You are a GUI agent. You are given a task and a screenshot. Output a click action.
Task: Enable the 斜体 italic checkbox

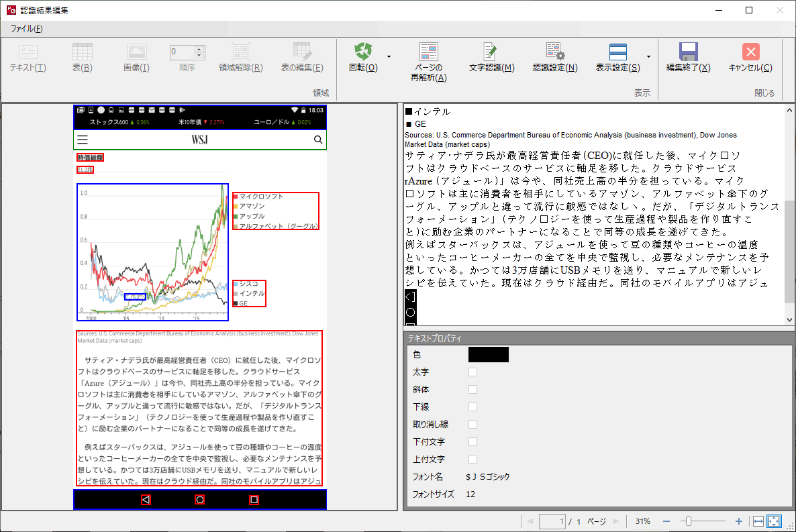coord(472,389)
